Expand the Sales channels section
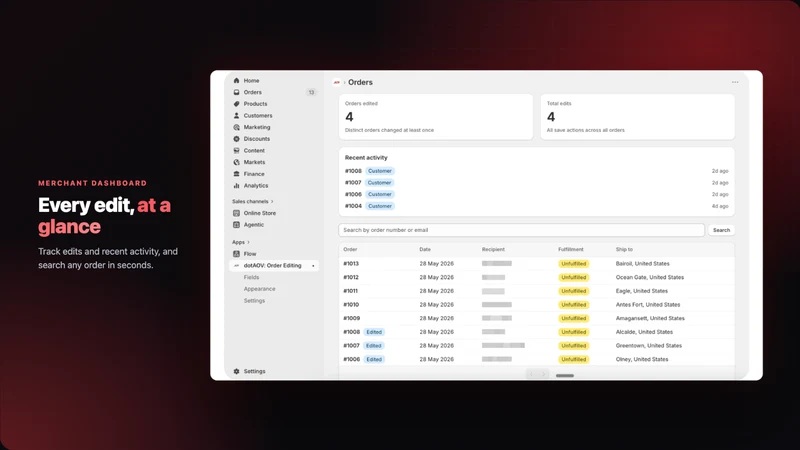Viewport: 800px width, 450px height. tap(253, 202)
